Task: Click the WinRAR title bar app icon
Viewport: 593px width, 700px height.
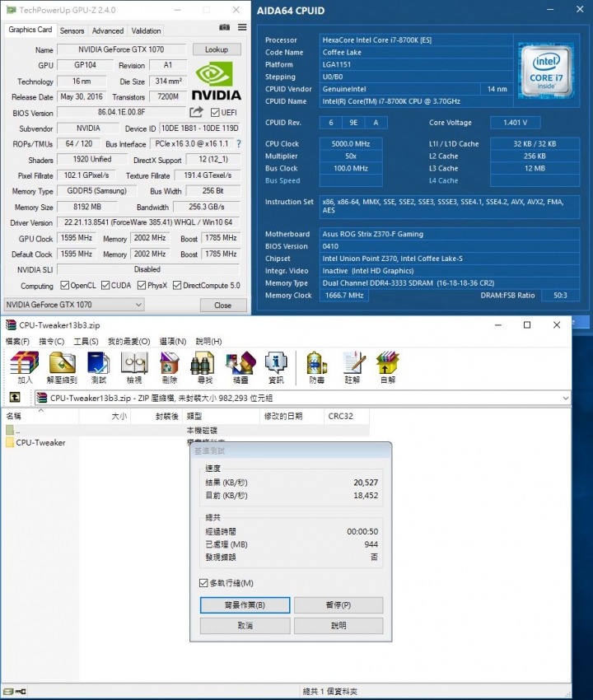Action: pos(11,325)
